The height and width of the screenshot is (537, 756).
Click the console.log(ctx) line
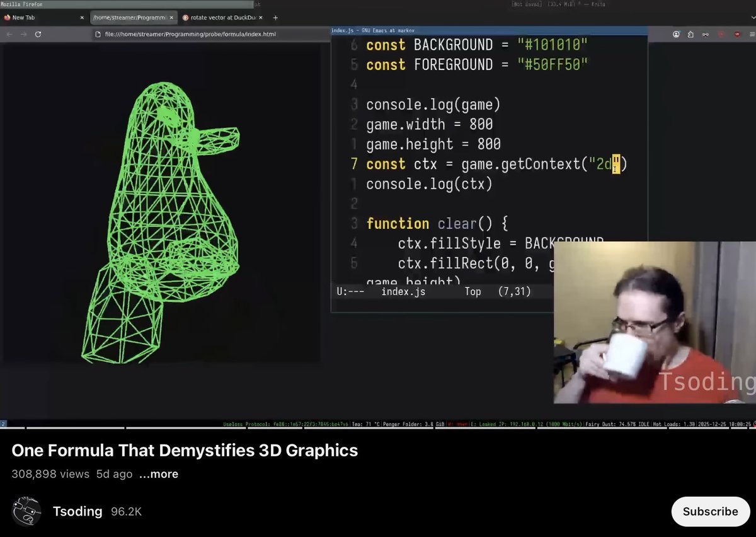point(429,184)
